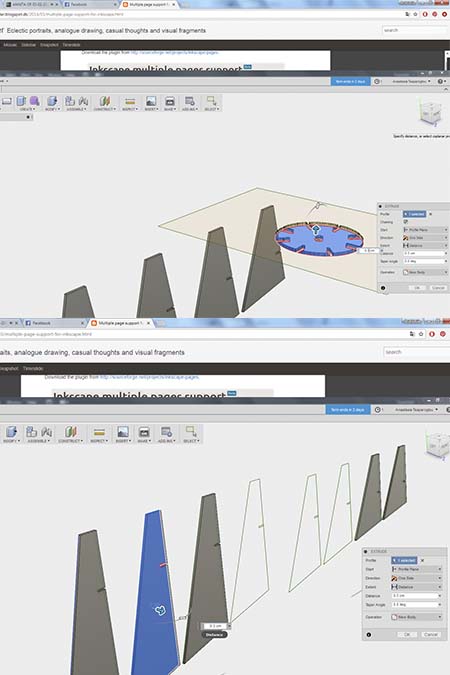Click the info icon in lower Extrude dialog
Viewport: 450px width, 675px height.
tap(369, 635)
